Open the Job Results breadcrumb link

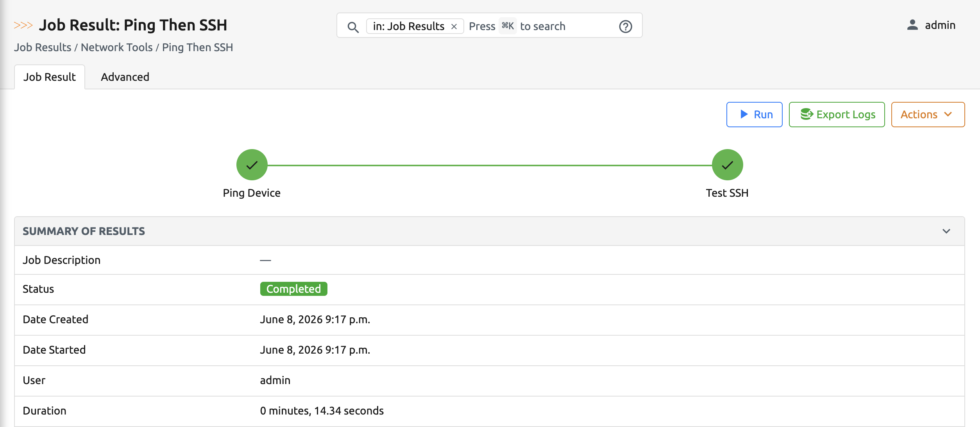click(43, 47)
